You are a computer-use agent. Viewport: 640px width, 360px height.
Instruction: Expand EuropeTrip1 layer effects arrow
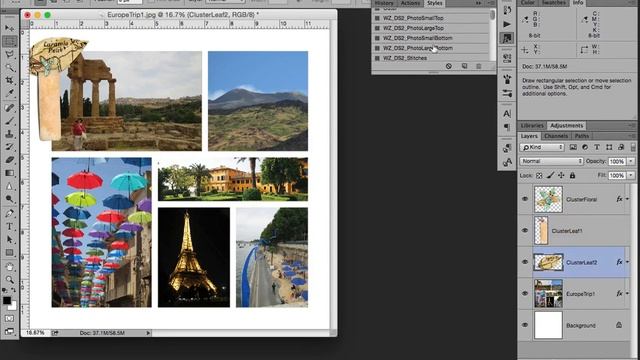point(627,293)
